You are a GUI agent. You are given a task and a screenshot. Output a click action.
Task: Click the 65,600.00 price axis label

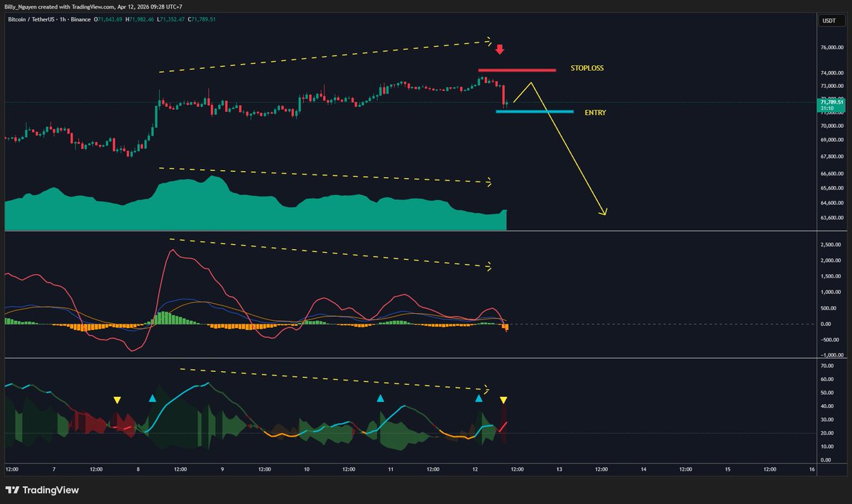tap(831, 188)
